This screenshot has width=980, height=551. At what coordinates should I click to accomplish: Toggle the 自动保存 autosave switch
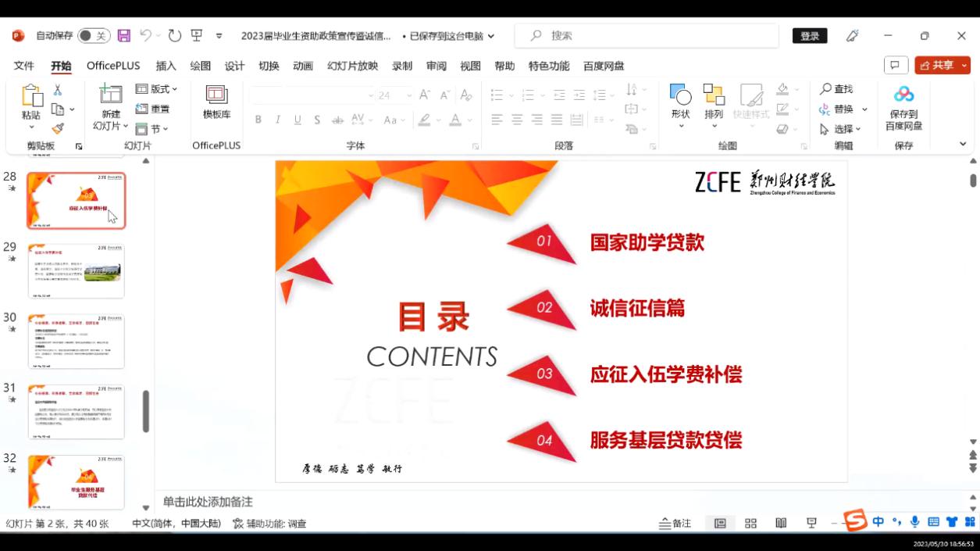pyautogui.click(x=94, y=36)
